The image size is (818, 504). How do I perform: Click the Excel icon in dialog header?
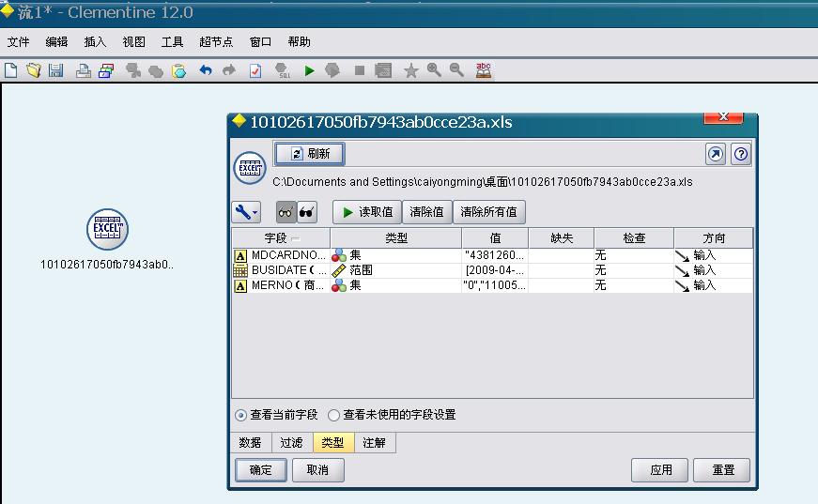(x=250, y=168)
